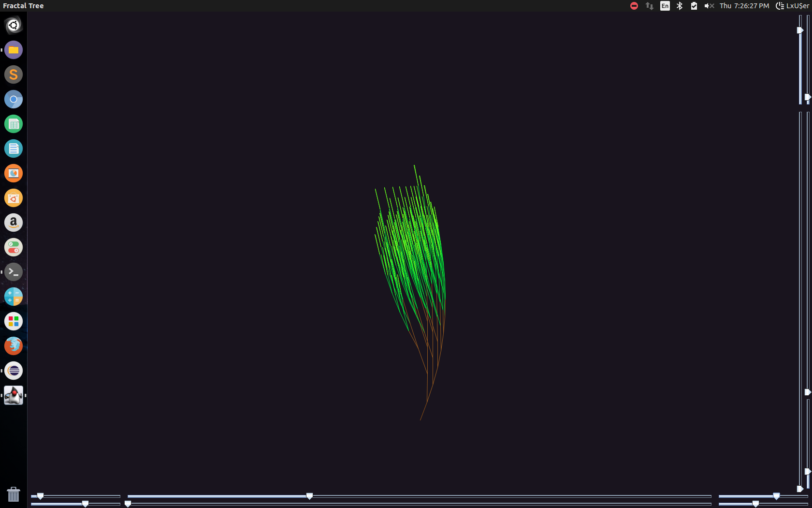Click the long bottom-center upper slider thumb
The width and height of the screenshot is (812, 508).
309,496
